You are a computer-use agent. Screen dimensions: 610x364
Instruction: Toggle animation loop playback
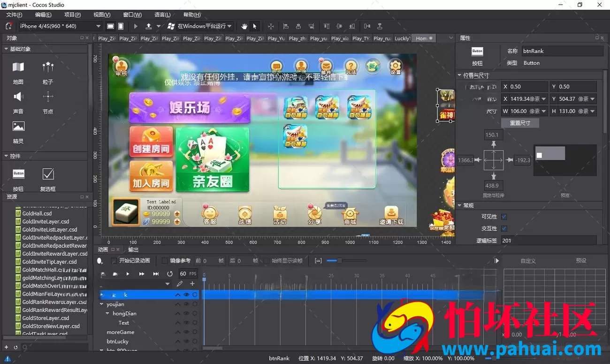click(x=170, y=274)
